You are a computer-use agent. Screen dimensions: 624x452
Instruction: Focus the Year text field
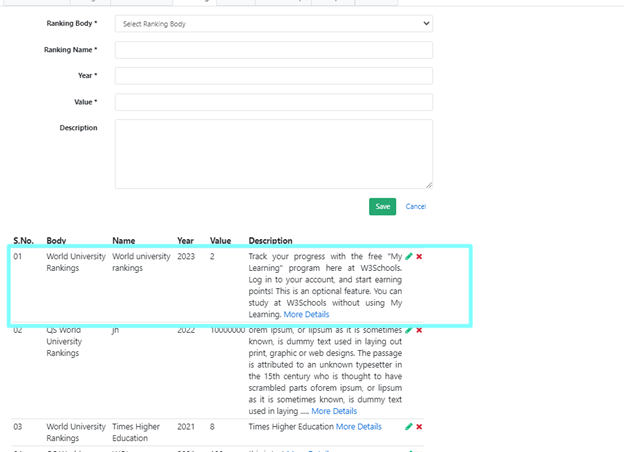(274, 76)
